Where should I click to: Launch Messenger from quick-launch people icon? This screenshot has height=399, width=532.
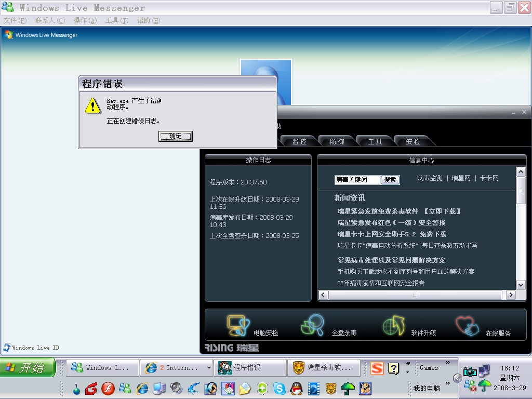click(x=125, y=388)
